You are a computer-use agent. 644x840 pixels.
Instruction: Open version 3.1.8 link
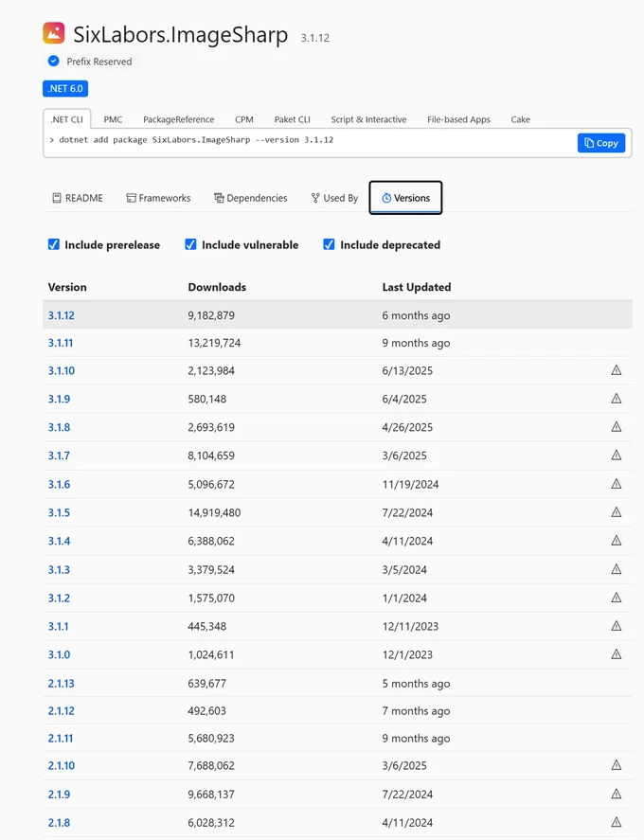point(59,427)
